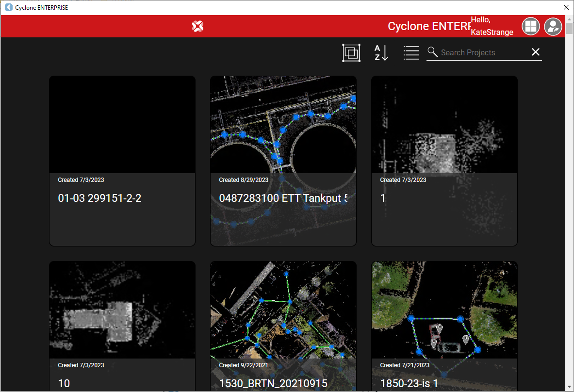Sort projects alphabetically A to Z
This screenshot has height=392, width=574.
click(x=381, y=52)
